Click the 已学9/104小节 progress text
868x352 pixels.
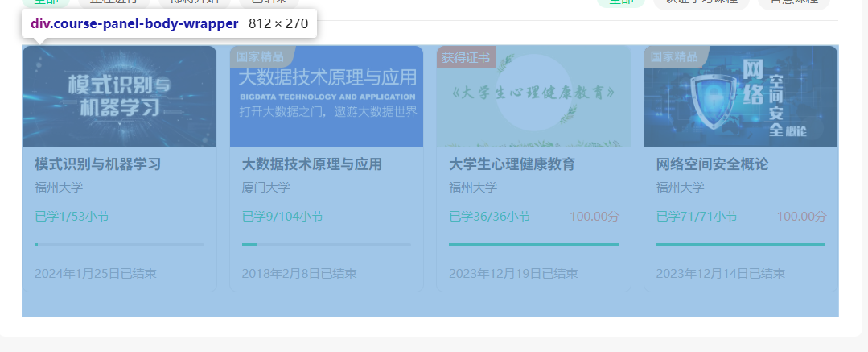coord(283,216)
